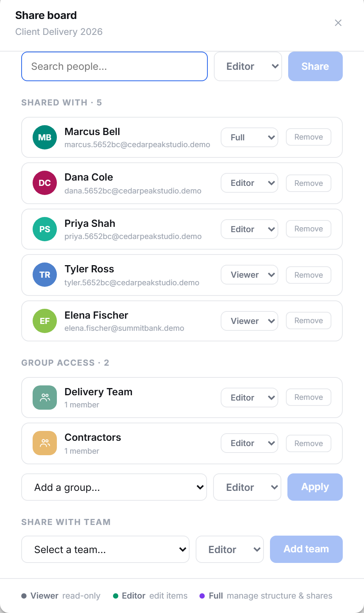Click the Apply group button
The image size is (364, 613).
click(315, 487)
